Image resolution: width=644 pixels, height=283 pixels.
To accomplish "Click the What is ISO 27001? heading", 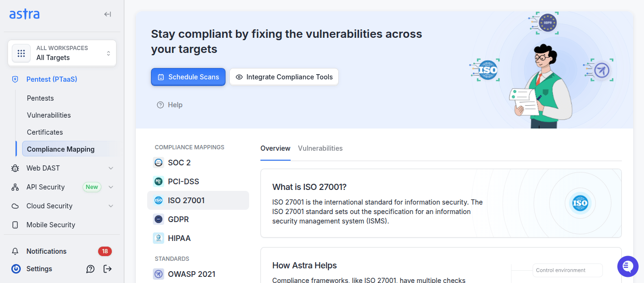I will click(x=309, y=187).
